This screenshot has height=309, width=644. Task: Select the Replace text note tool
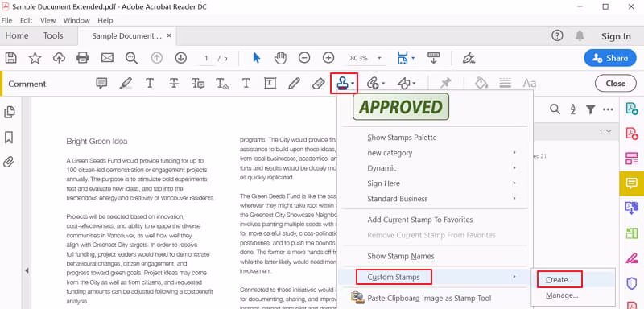click(198, 84)
